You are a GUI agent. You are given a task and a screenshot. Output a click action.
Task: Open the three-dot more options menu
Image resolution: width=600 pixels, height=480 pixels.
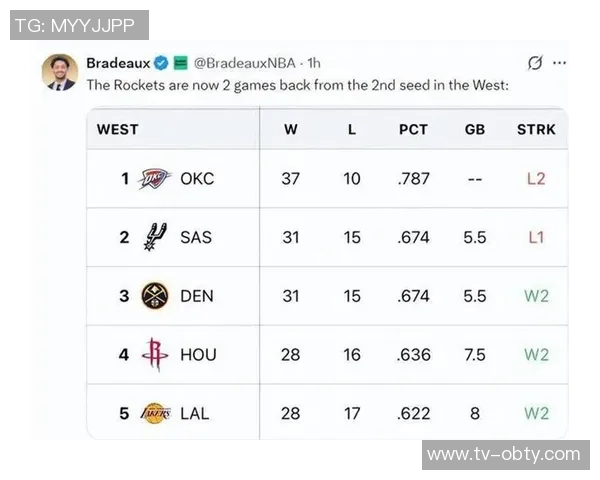tap(560, 63)
